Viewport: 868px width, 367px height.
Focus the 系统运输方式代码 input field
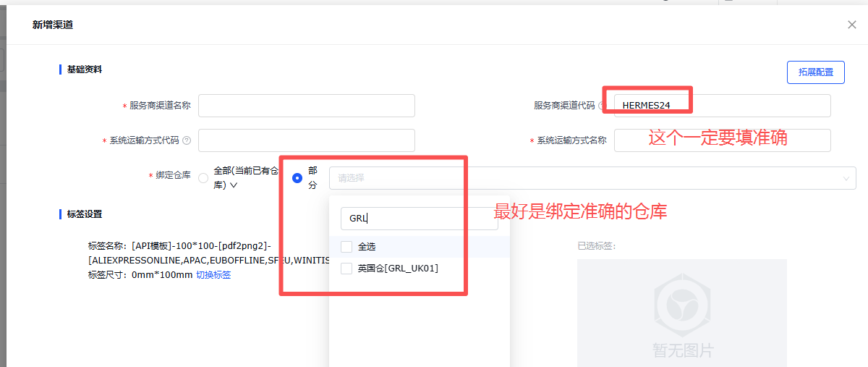coord(306,140)
